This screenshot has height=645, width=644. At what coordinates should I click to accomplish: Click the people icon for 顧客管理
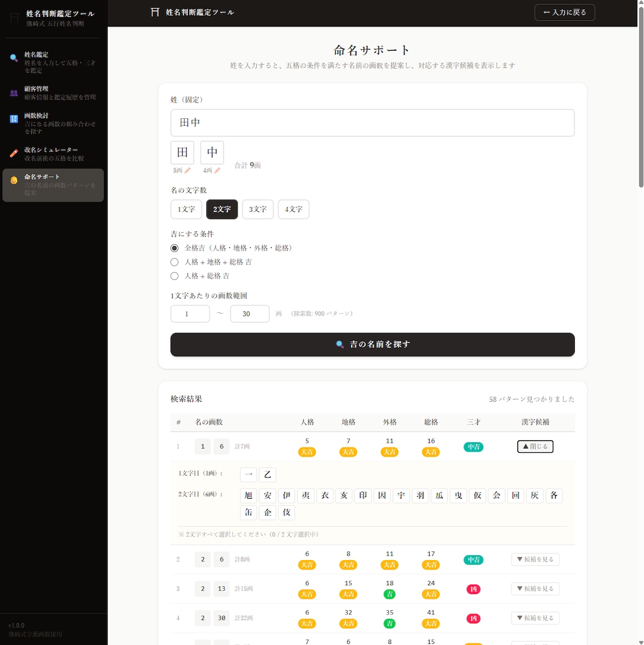pyautogui.click(x=14, y=93)
